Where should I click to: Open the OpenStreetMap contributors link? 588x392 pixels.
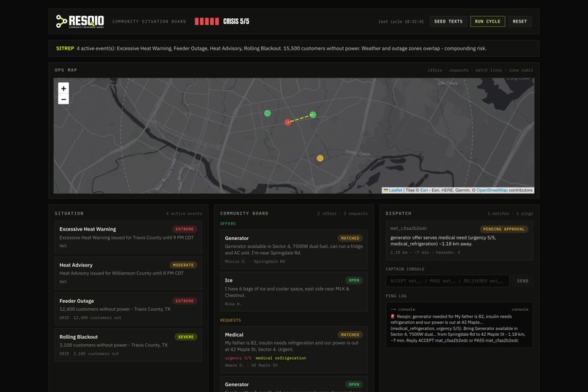(x=492, y=191)
